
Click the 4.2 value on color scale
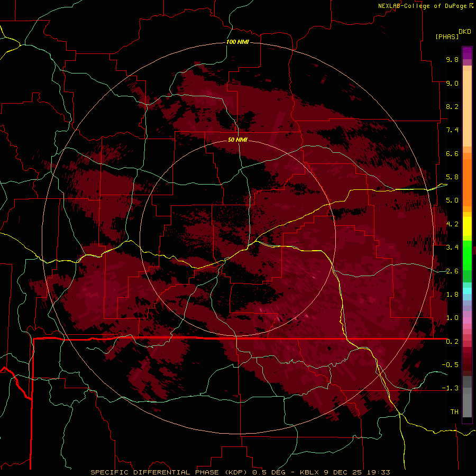tap(452, 224)
